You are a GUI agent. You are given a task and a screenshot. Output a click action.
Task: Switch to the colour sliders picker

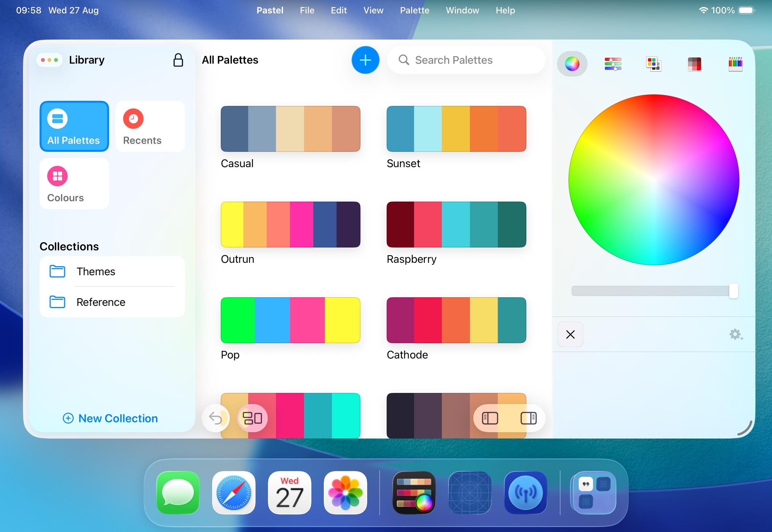pyautogui.click(x=613, y=64)
